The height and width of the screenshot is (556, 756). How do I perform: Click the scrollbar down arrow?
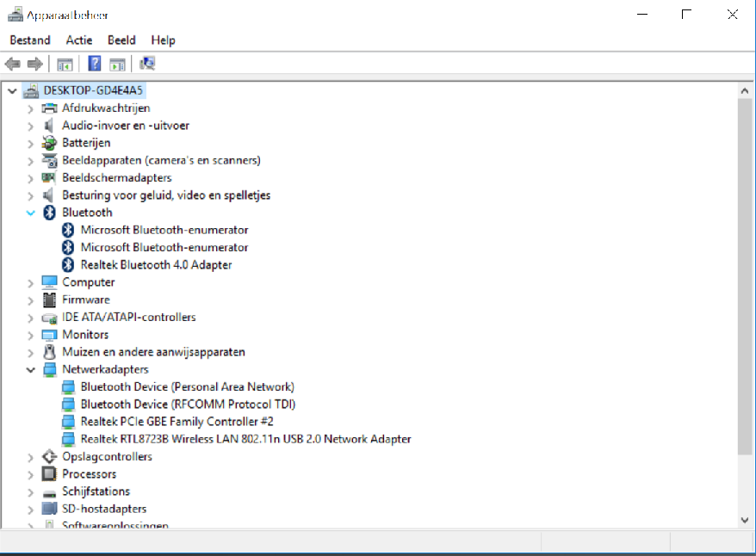[x=745, y=520]
